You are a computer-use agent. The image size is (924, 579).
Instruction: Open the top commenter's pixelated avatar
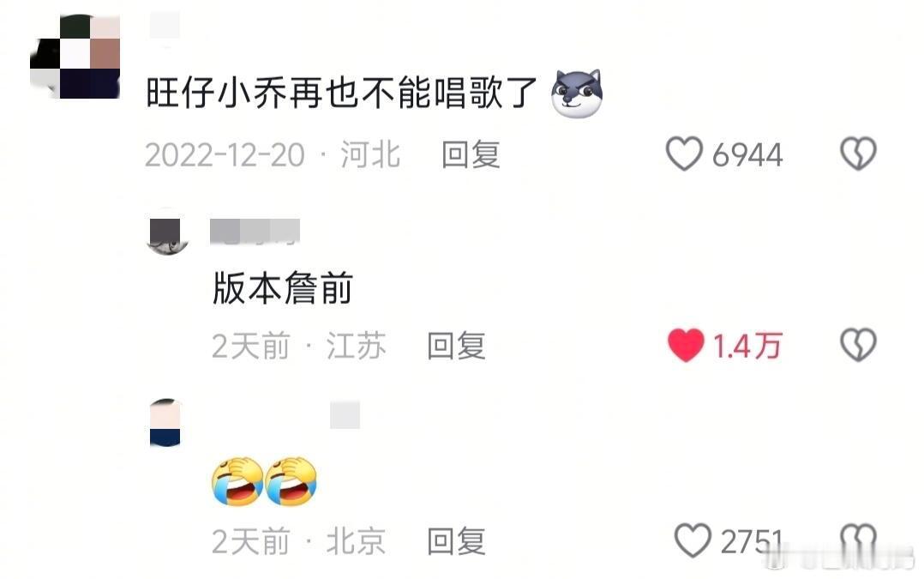coord(75,57)
